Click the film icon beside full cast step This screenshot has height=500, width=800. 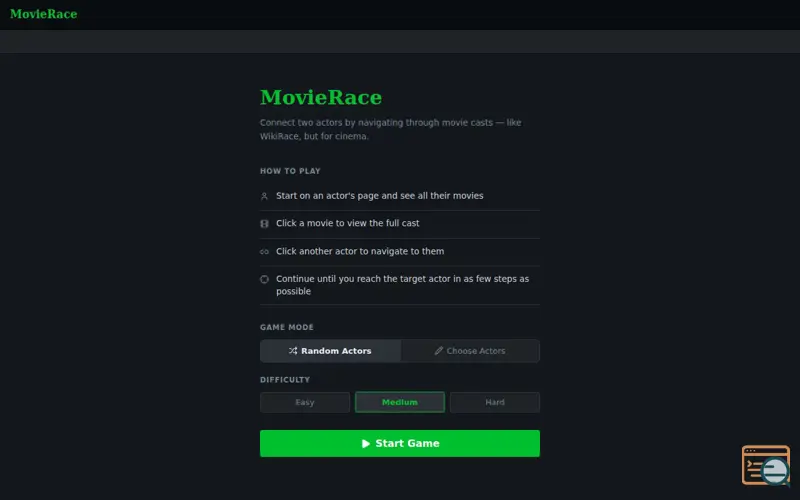tap(264, 223)
